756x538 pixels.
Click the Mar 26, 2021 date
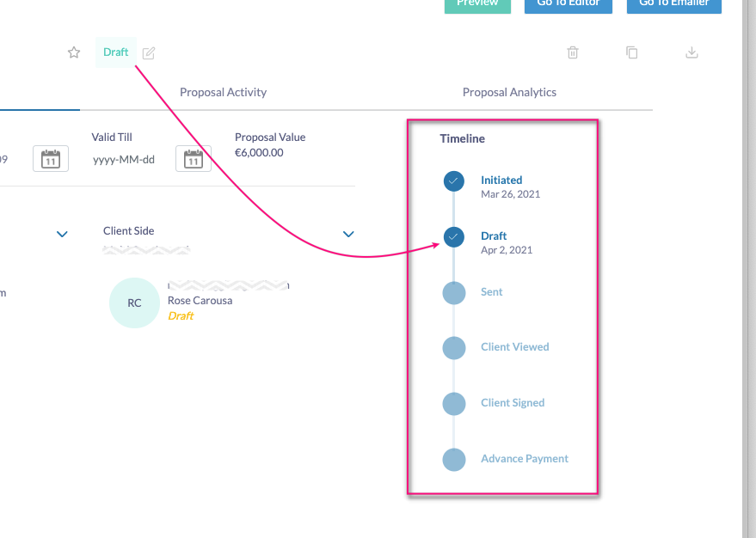click(x=510, y=194)
